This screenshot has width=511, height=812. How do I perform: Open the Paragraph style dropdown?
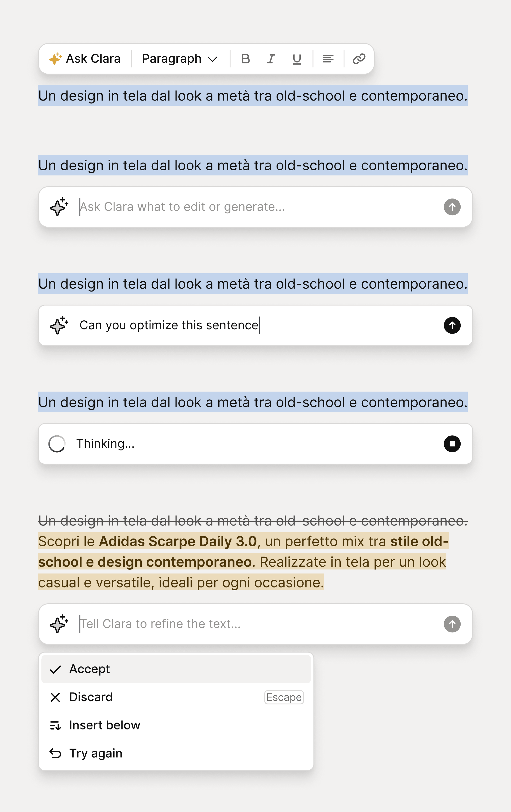coord(171,58)
